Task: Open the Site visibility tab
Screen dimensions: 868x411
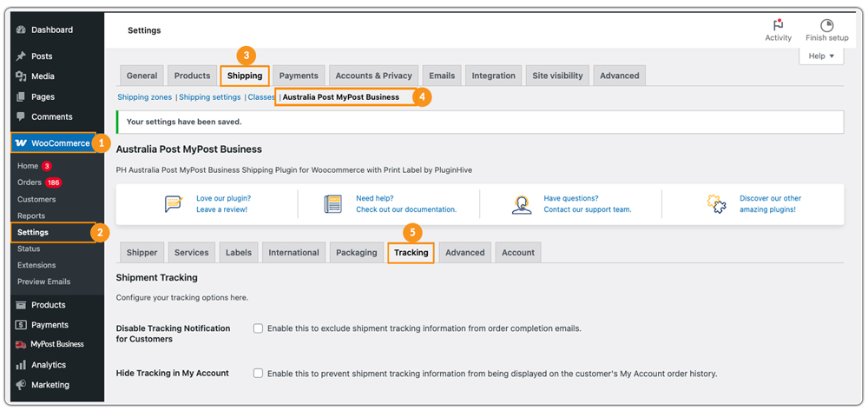Action: (557, 76)
